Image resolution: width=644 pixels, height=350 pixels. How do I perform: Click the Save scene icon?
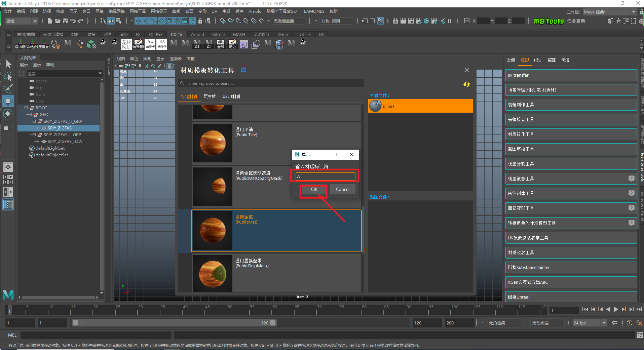coord(65,21)
